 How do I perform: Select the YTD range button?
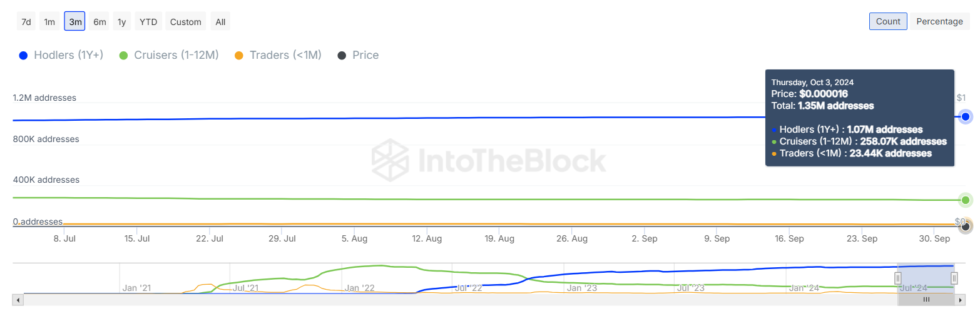tap(148, 22)
